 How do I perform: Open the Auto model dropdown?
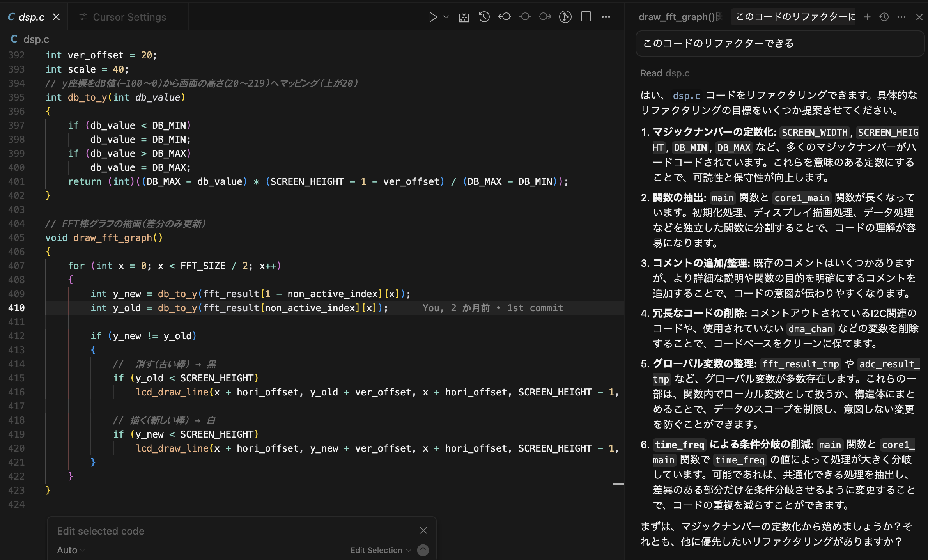(x=71, y=550)
